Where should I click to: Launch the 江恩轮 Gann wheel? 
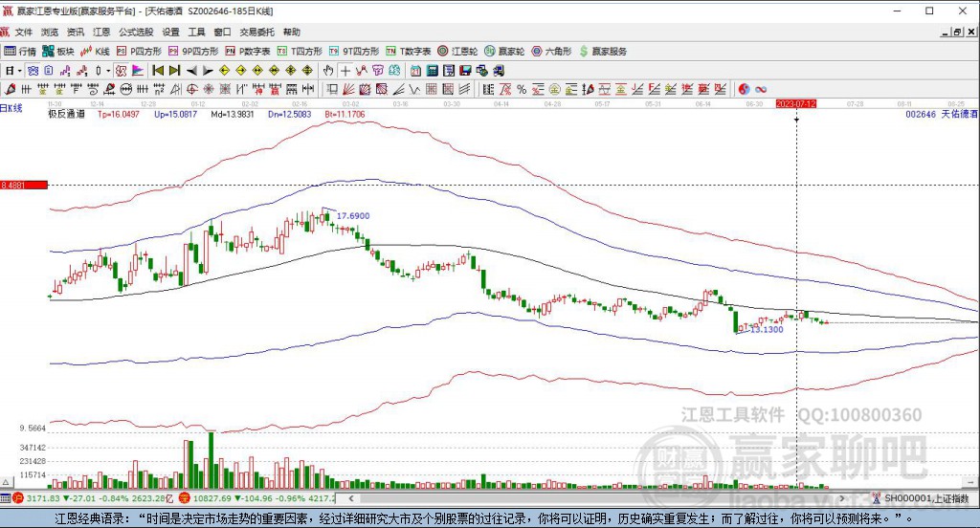(x=457, y=52)
